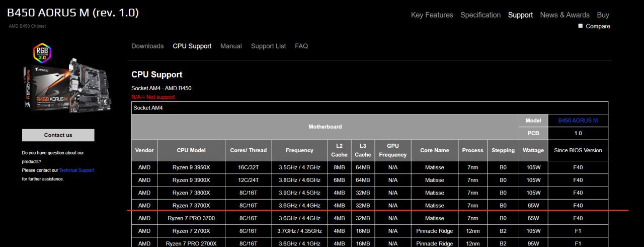Click the 12C/24T cores cell

[x=249, y=180]
